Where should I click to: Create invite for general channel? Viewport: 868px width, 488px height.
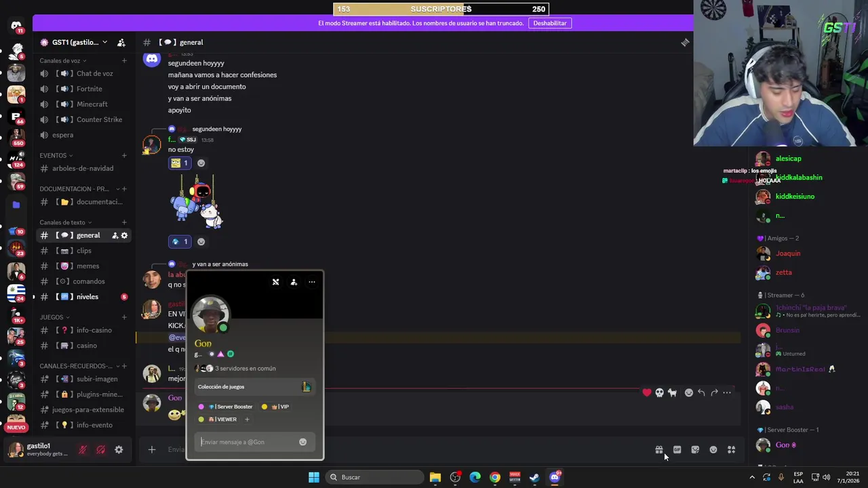(115, 235)
